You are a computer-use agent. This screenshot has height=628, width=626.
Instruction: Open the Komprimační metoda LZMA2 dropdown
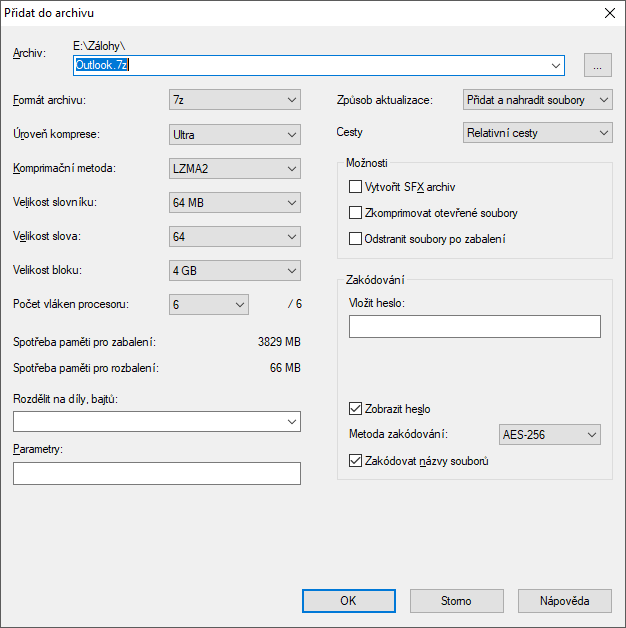235,168
